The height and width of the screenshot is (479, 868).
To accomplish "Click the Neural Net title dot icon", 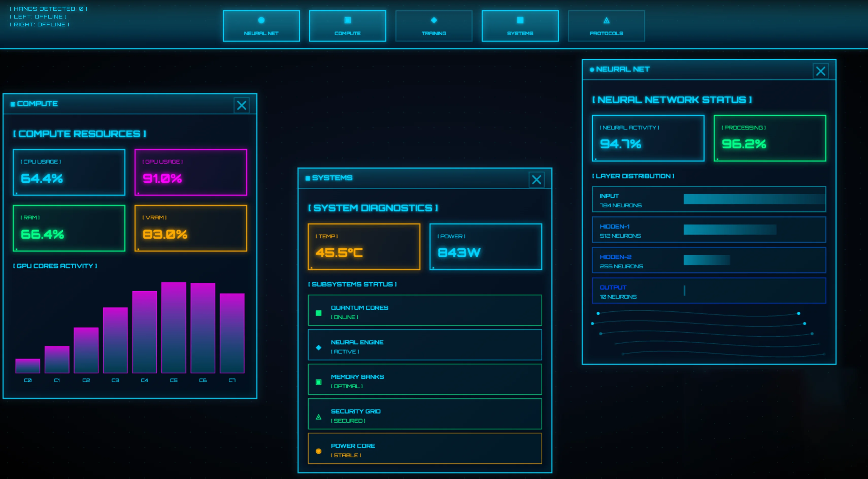I will click(x=592, y=70).
